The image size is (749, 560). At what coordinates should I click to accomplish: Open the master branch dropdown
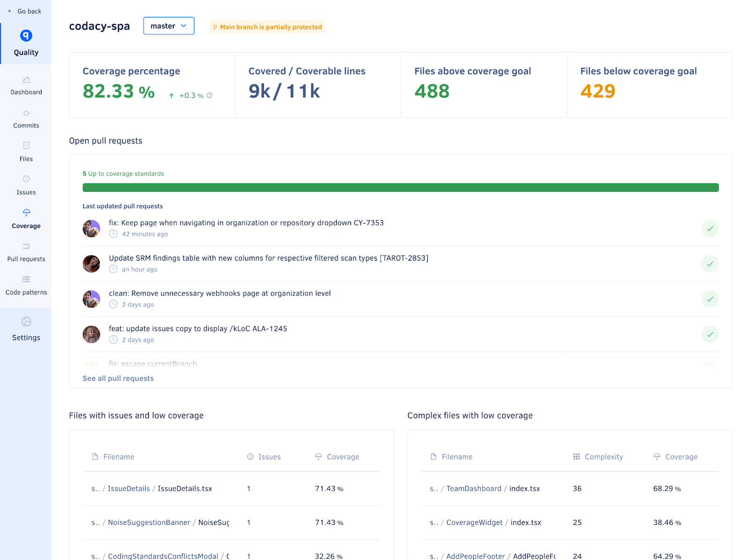tap(169, 26)
